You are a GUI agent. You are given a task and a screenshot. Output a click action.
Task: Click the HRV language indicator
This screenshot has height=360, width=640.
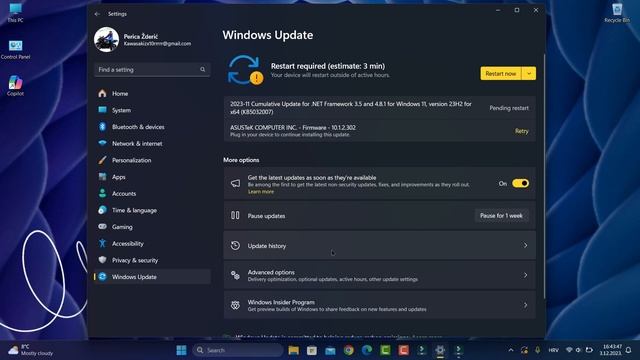[553, 350]
